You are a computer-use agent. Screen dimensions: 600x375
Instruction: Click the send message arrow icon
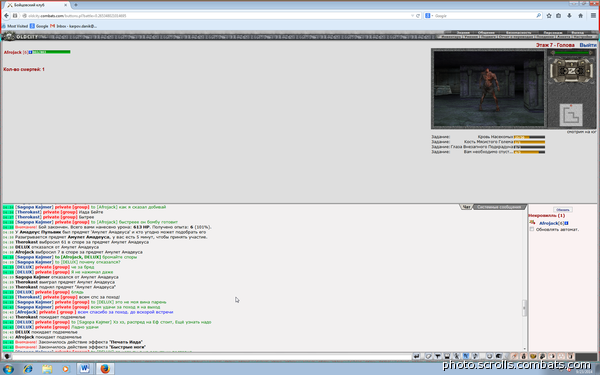click(416, 356)
